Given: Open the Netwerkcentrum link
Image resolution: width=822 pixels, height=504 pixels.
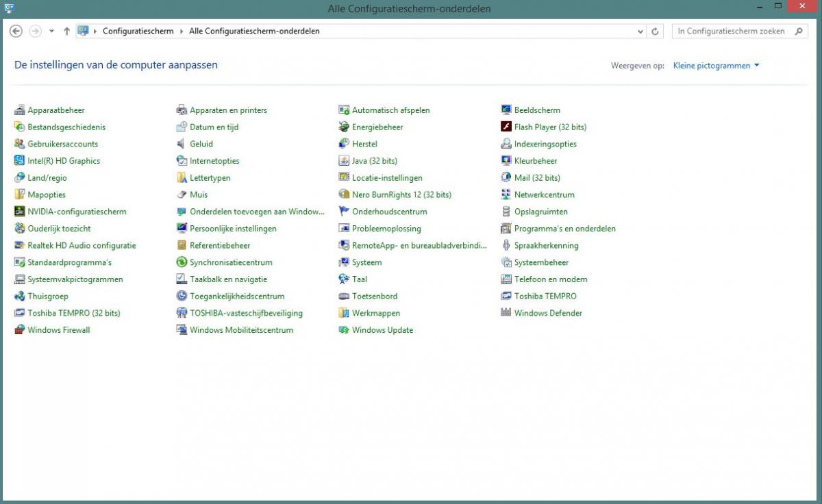Looking at the screenshot, I should 544,195.
